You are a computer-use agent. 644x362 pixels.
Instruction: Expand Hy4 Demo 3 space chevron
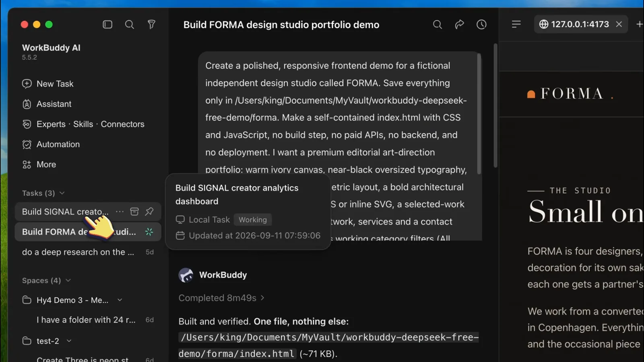coord(120,300)
